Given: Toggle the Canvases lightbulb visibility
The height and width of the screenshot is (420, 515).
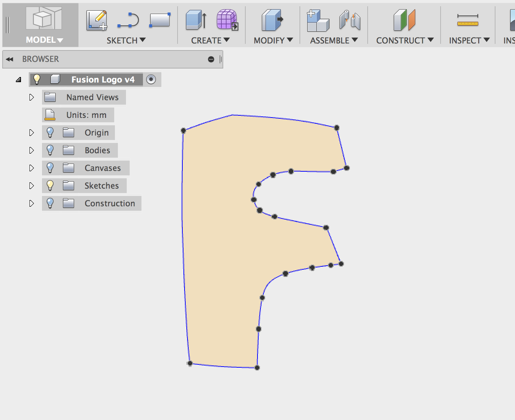Looking at the screenshot, I should tap(50, 168).
